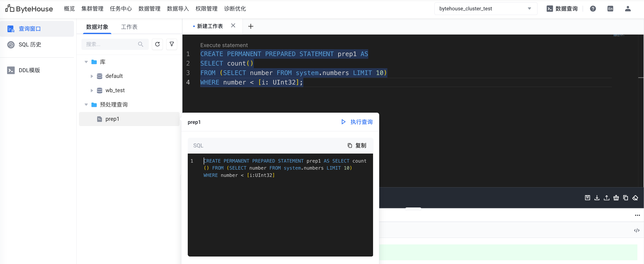Click the upload icon in editor toolbar
644x264 pixels.
click(607, 198)
